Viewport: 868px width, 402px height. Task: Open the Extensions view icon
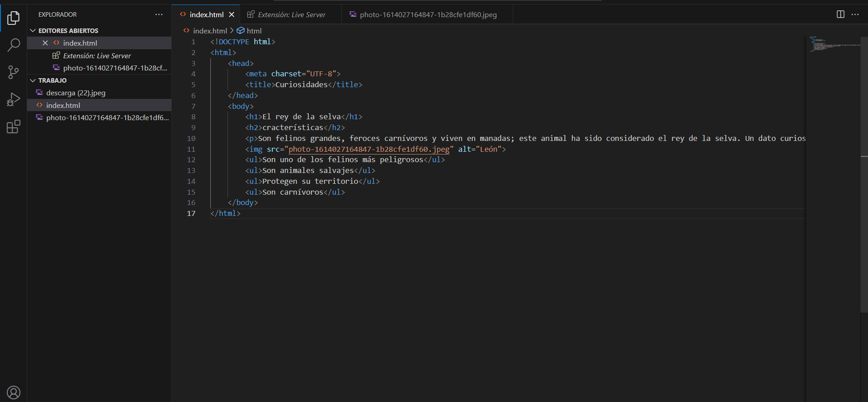(14, 126)
